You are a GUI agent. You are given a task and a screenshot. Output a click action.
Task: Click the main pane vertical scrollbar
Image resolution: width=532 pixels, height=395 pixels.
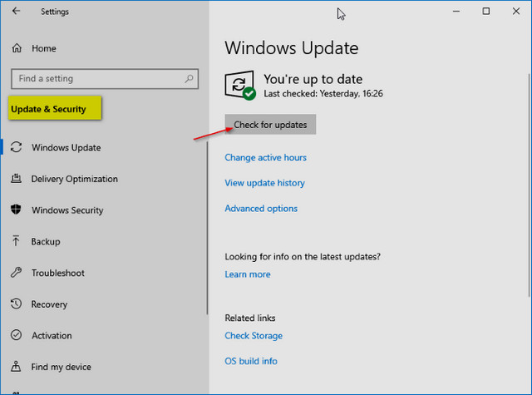[529, 185]
